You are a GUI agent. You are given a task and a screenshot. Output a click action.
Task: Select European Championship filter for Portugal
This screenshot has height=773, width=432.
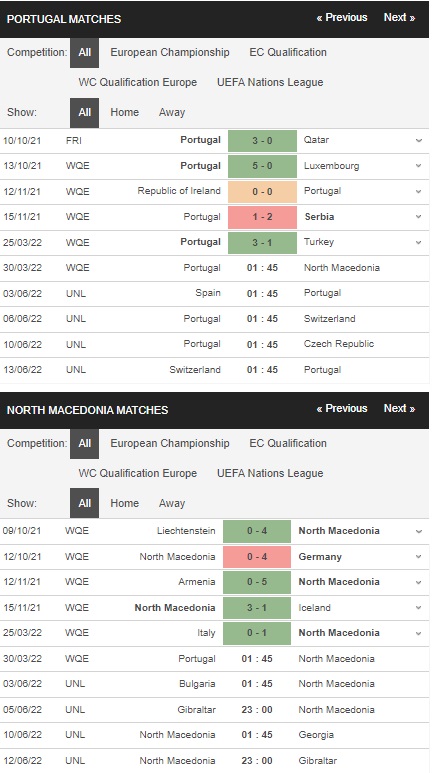170,52
